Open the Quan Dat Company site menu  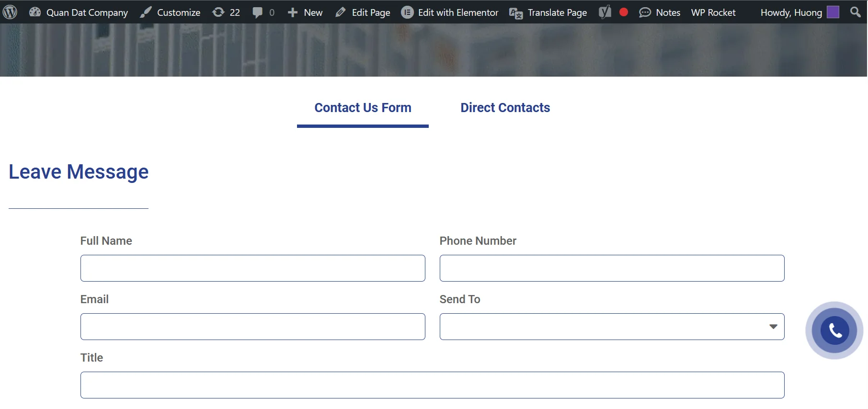click(79, 12)
